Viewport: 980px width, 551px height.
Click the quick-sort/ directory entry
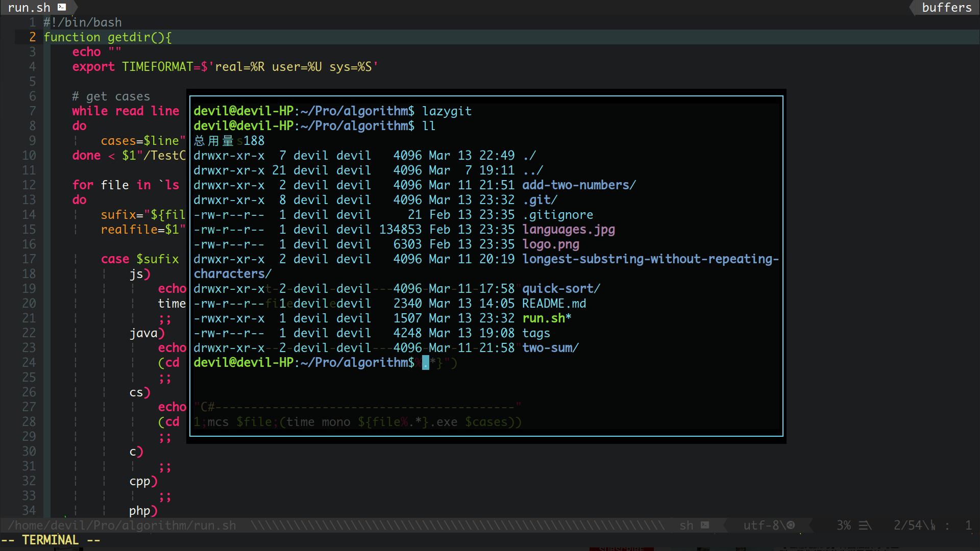pyautogui.click(x=561, y=289)
